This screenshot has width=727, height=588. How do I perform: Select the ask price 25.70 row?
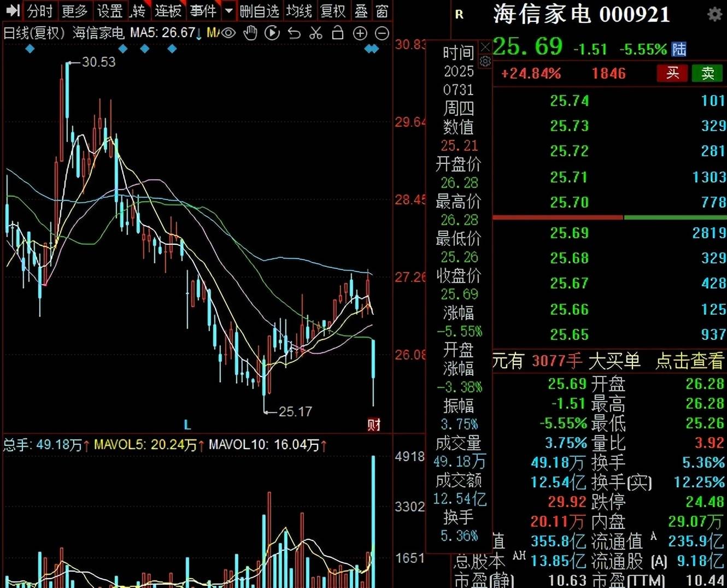(x=609, y=202)
